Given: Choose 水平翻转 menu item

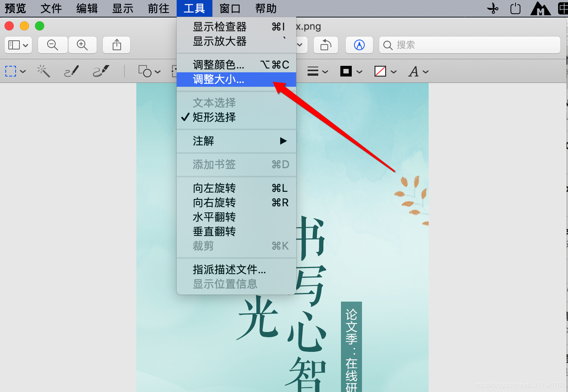Looking at the screenshot, I should [x=236, y=217].
